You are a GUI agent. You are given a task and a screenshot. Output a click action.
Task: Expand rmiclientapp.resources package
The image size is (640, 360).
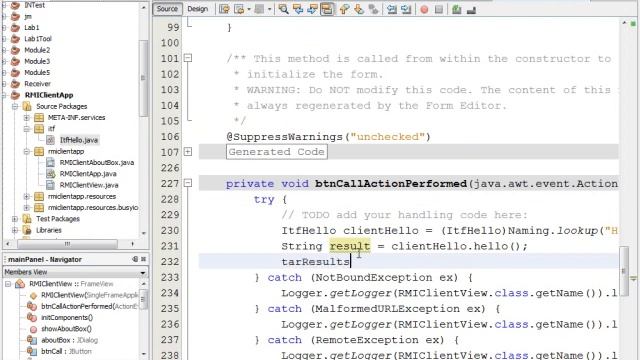tap(27, 196)
